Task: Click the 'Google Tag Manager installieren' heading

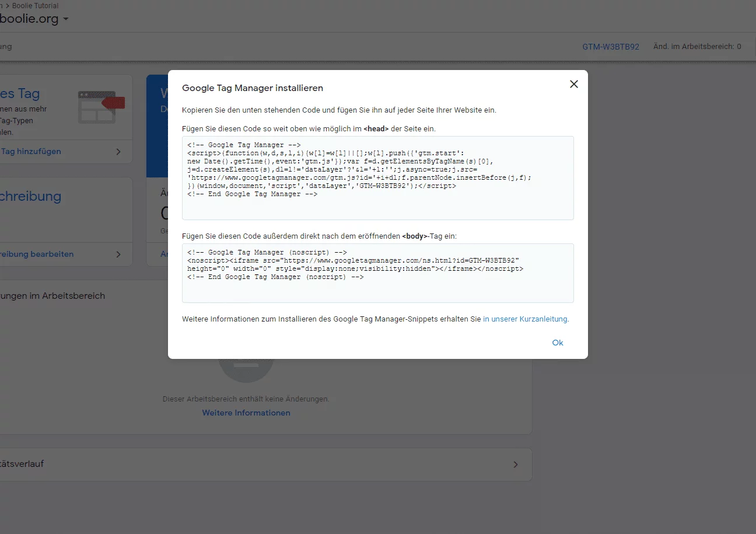Action: tap(253, 88)
